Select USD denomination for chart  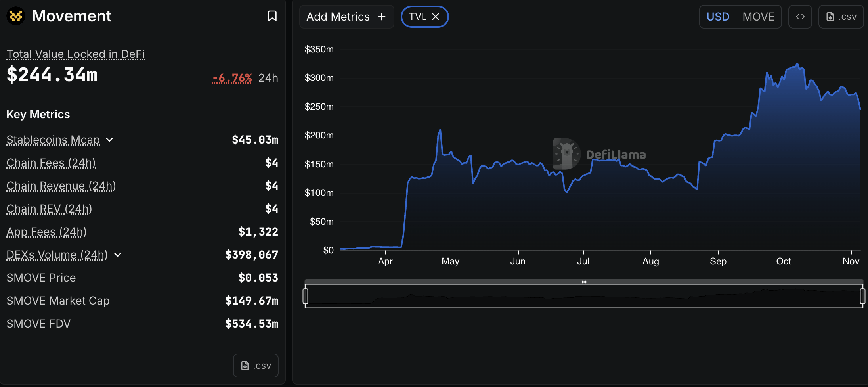pyautogui.click(x=718, y=17)
